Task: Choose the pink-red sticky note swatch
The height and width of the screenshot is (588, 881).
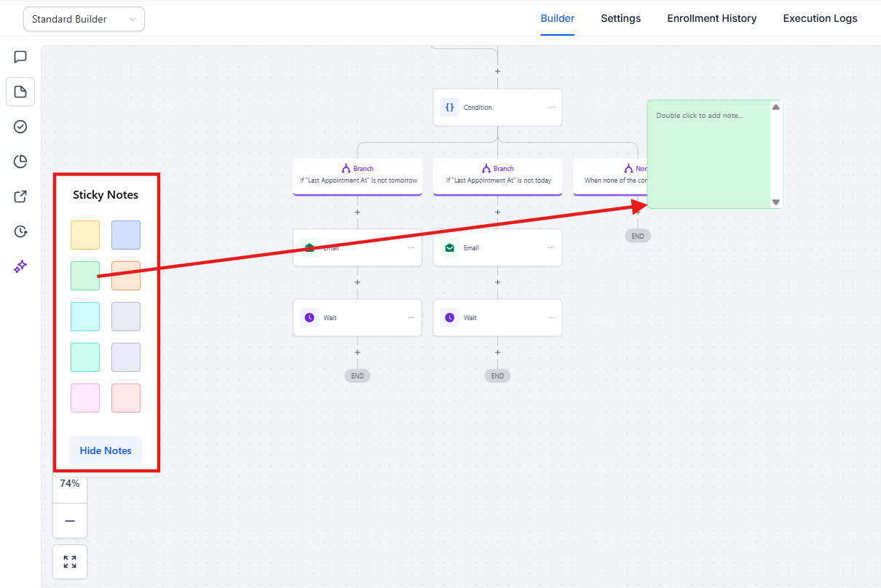Action: point(126,398)
